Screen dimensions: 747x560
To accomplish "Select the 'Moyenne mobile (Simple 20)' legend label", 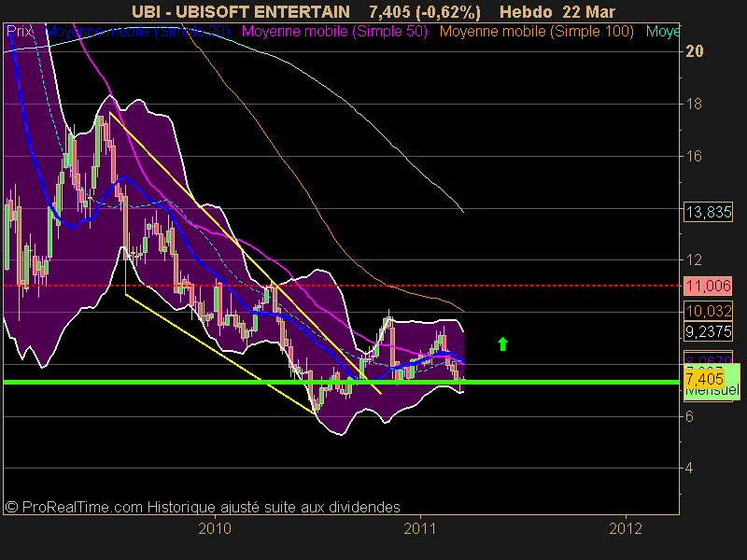I will pyautogui.click(x=137, y=32).
